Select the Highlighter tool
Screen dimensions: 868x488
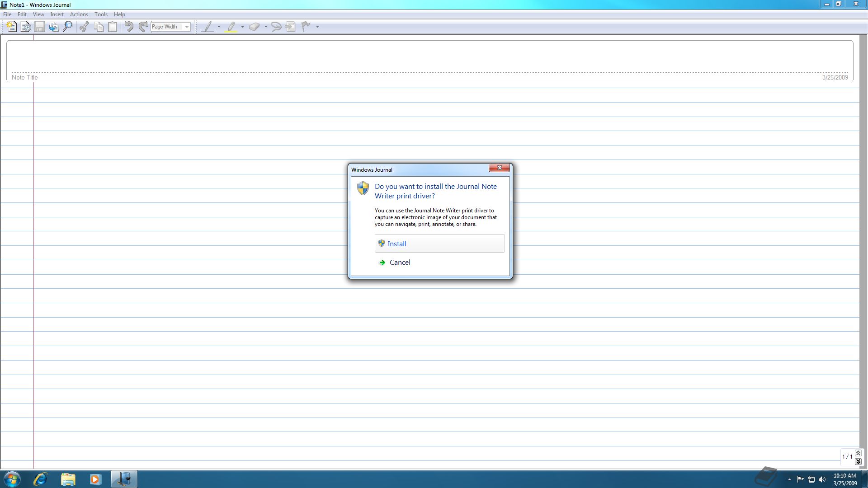[x=231, y=27]
